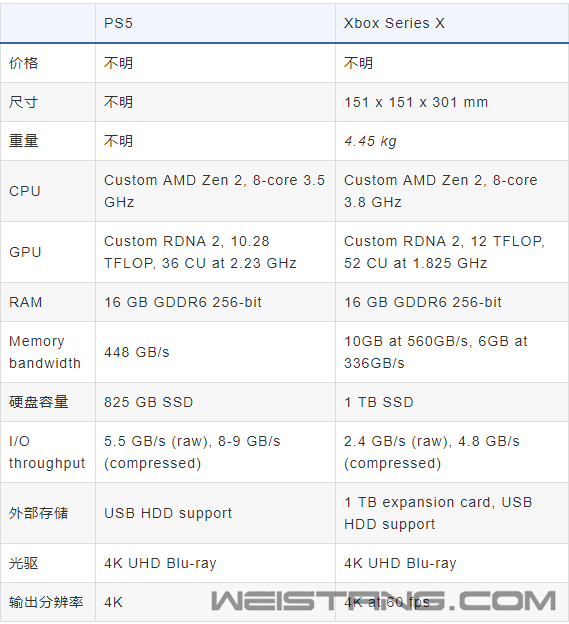Click the CPU row label
This screenshot has height=624, width=569.
click(x=25, y=191)
